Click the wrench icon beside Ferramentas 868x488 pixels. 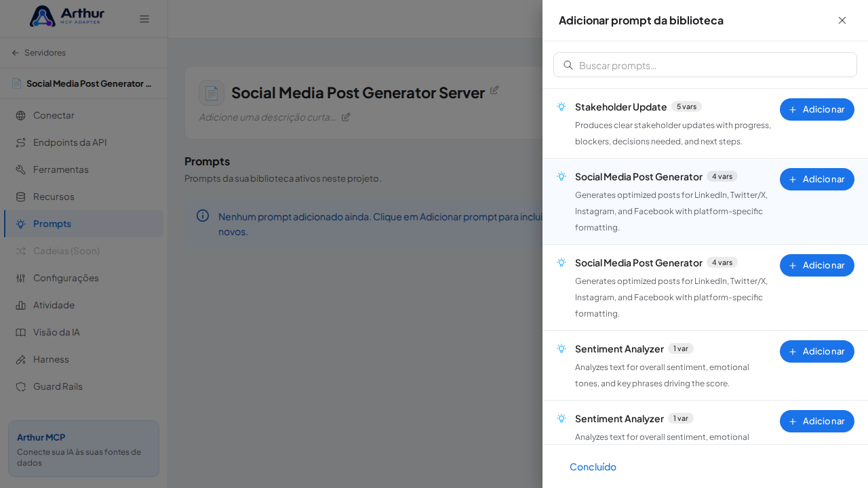[21, 169]
